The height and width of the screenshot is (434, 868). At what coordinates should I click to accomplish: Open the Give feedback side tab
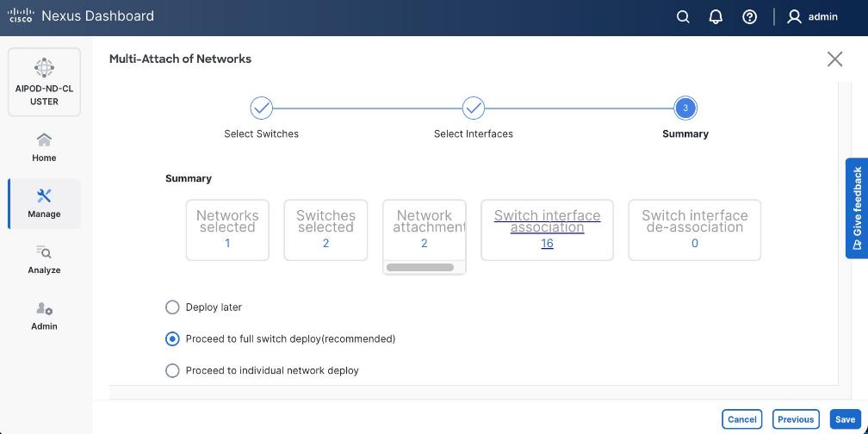point(856,208)
